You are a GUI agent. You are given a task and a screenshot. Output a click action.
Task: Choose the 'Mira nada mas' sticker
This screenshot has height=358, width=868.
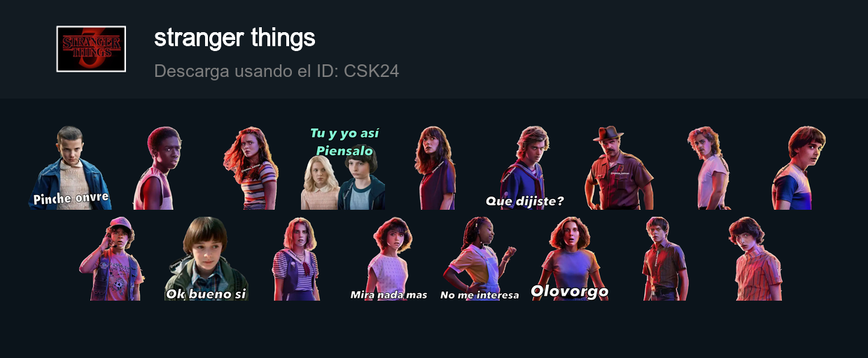pyautogui.click(x=388, y=259)
